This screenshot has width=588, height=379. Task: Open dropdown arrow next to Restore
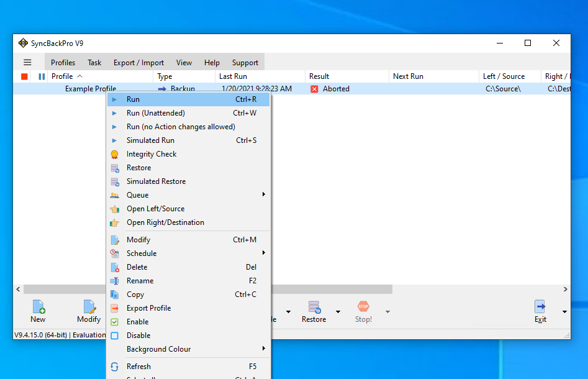click(x=338, y=312)
